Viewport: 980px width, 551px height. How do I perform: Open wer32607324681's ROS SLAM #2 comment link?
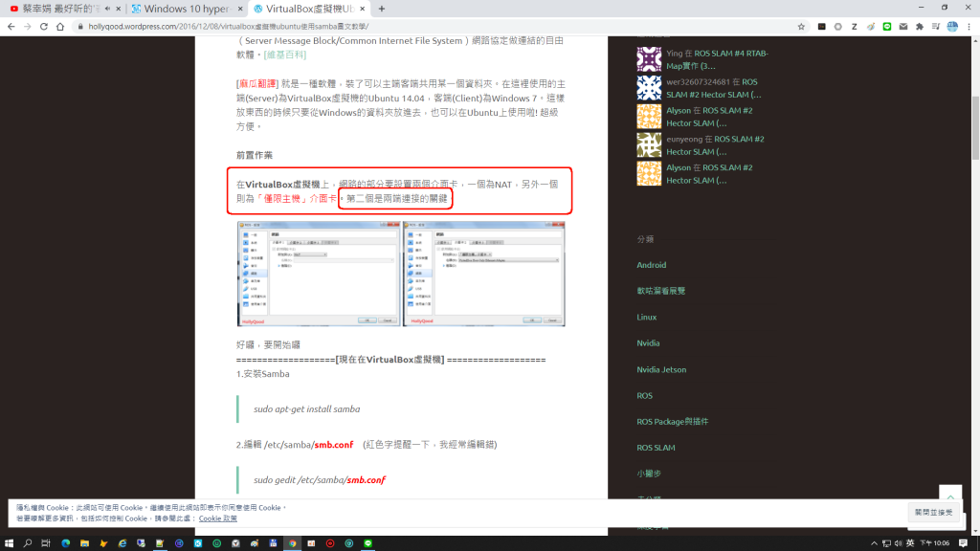pyautogui.click(x=713, y=88)
